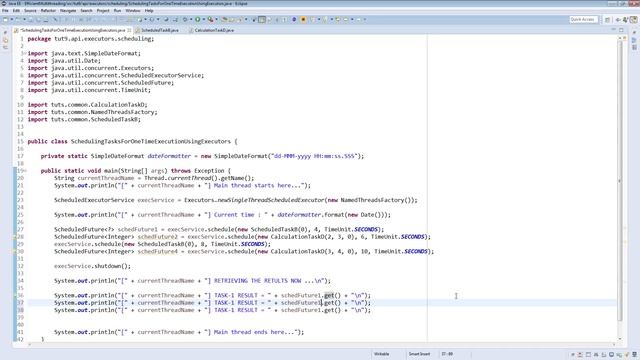Click the Debug bug icon in toolbar
This screenshot has width=640, height=360.
coord(185,19)
